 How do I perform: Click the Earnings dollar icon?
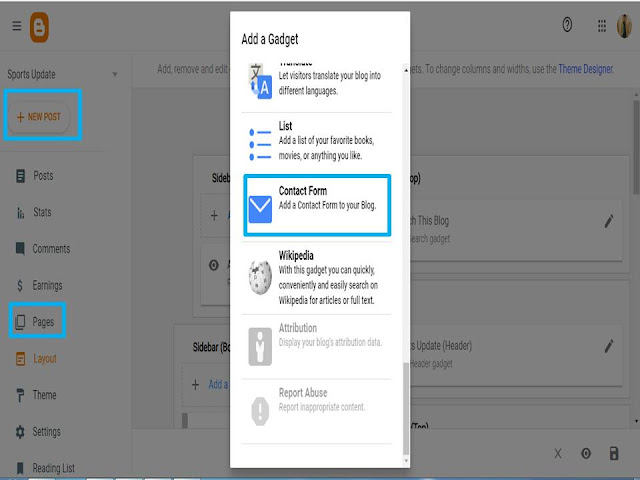[20, 285]
